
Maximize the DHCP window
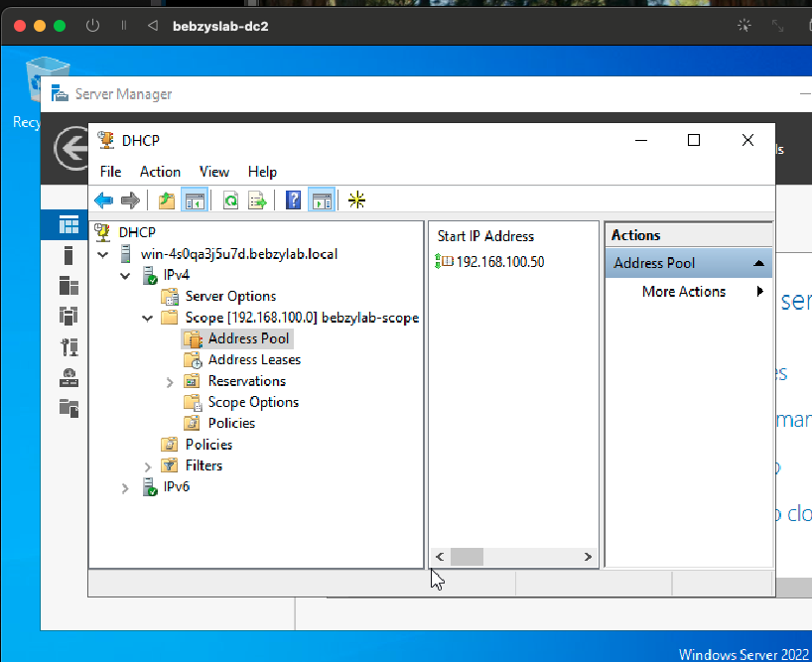[694, 140]
